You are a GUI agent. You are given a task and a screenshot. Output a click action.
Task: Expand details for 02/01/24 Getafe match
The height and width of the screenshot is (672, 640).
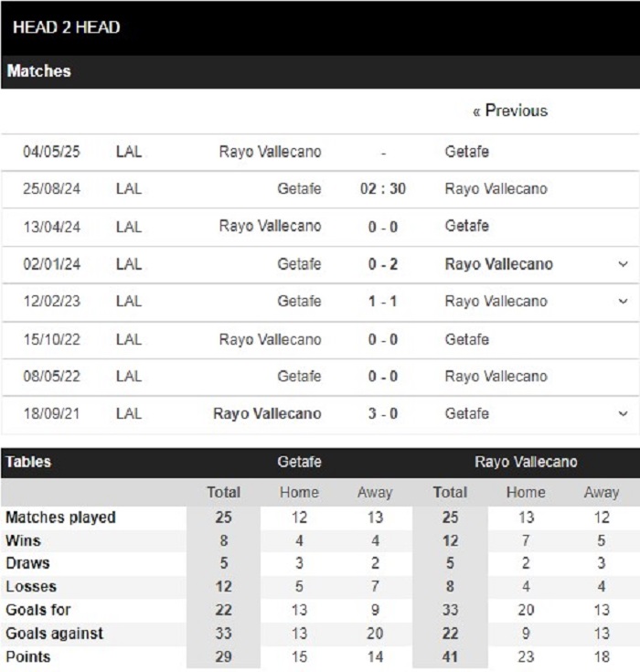[x=623, y=264]
